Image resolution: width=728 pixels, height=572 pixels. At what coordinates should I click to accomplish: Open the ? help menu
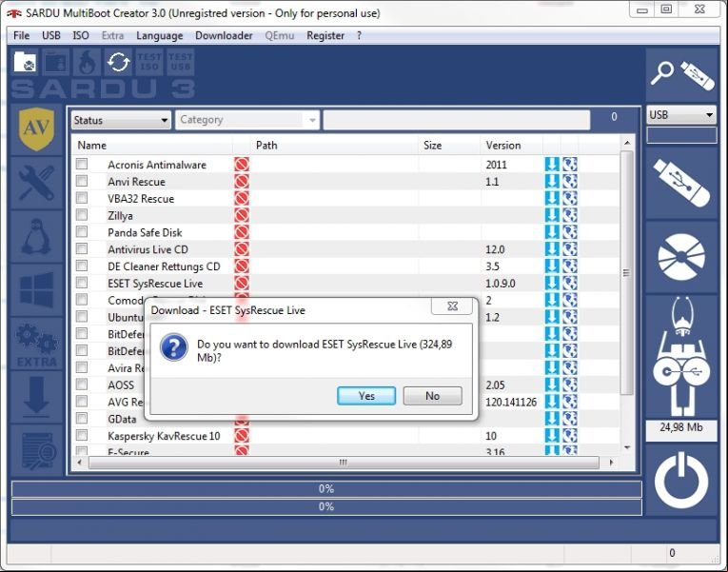[359, 36]
